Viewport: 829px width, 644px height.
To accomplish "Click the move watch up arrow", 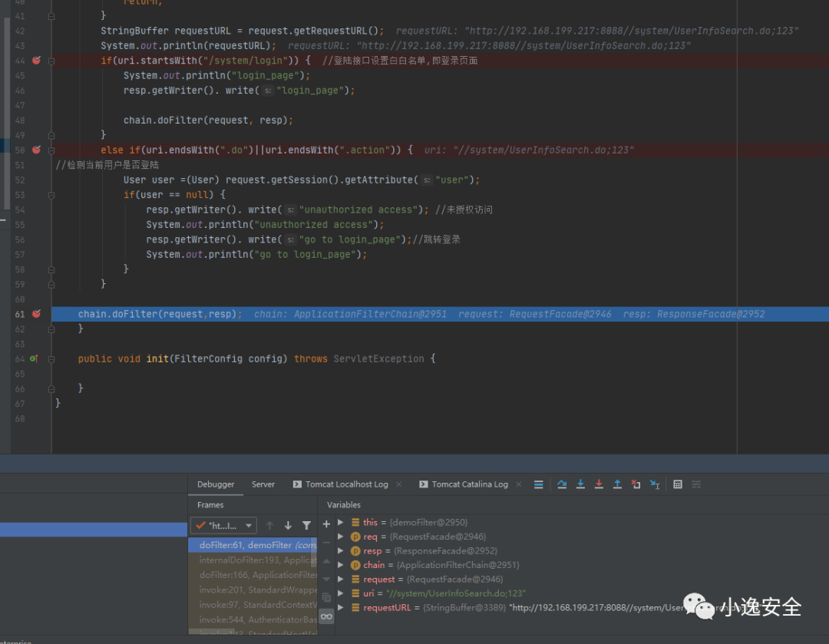I will click(x=326, y=561).
